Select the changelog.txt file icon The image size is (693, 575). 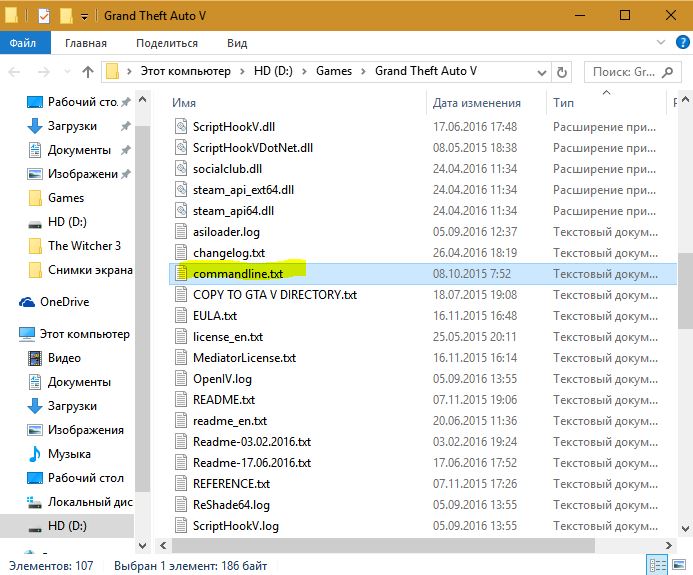tap(181, 252)
